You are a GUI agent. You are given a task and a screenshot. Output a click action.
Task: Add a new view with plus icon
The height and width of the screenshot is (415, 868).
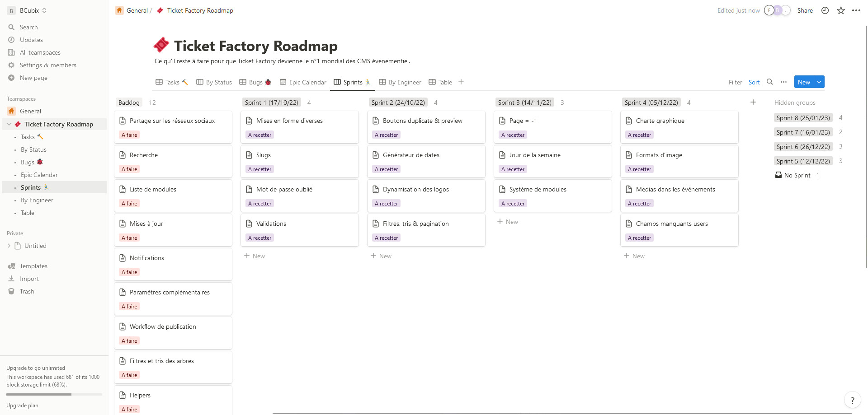[461, 82]
